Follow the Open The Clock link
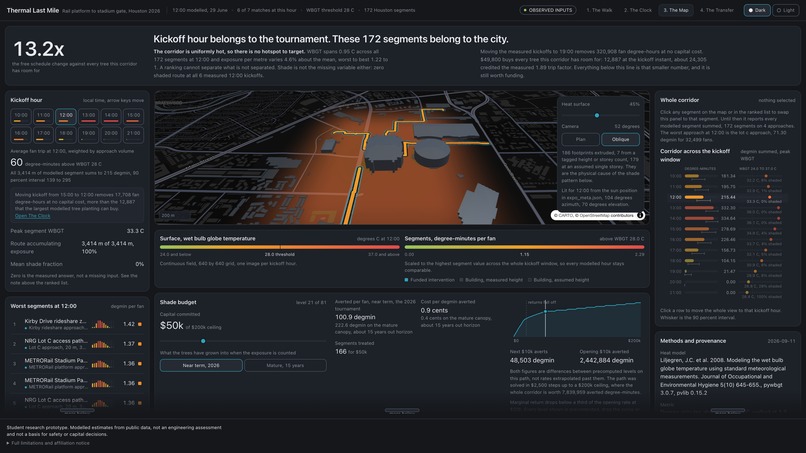Image resolution: width=806 pixels, height=453 pixels. 32,216
